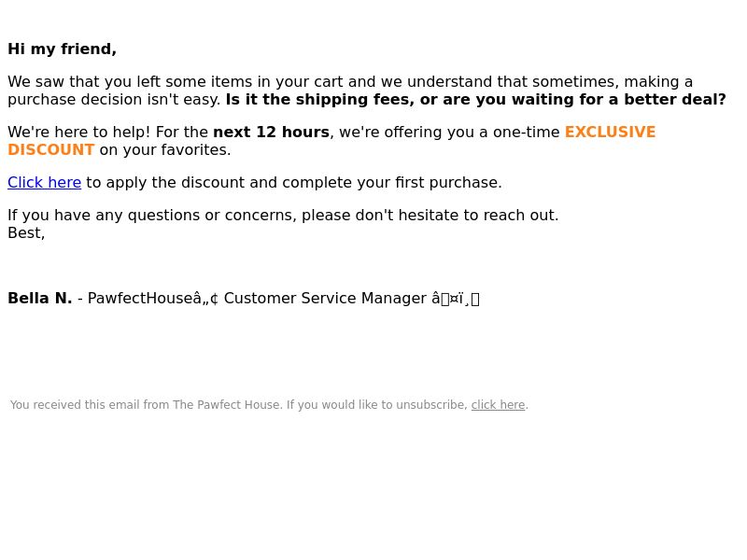747x560 pixels.
Task: Open the unsubscribe 'click here' link
Action: (x=498, y=405)
